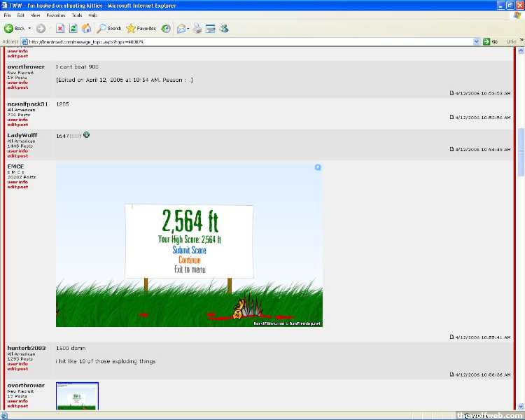Expand the Back button history dropdown
The width and height of the screenshot is (525, 420).
tap(30, 29)
